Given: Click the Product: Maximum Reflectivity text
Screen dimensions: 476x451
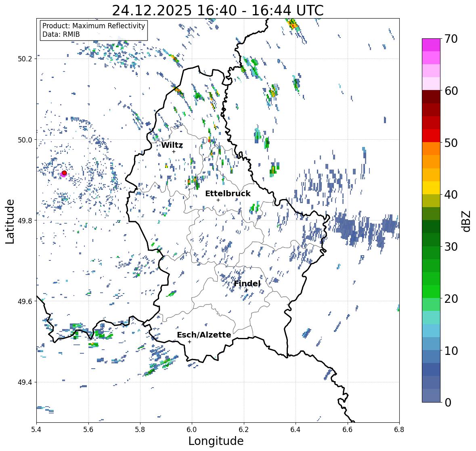Looking at the screenshot, I should 94,26.
